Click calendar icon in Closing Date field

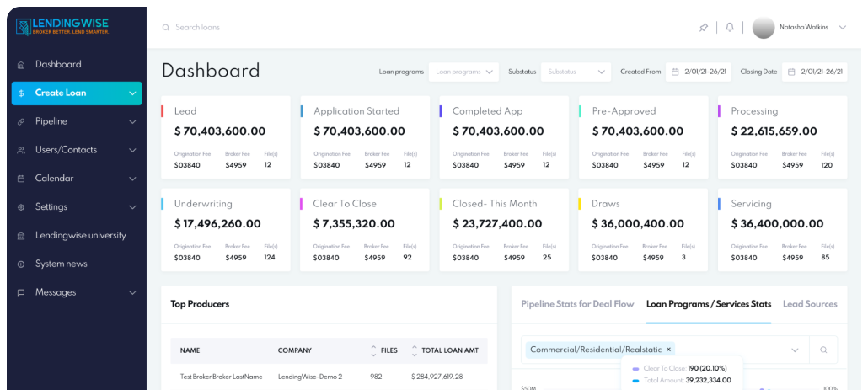click(x=791, y=72)
